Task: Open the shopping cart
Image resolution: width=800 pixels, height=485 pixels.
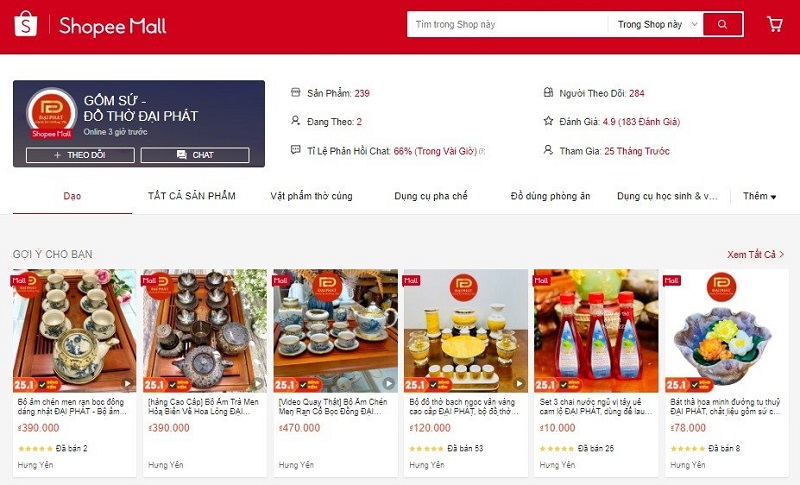Action: click(774, 24)
